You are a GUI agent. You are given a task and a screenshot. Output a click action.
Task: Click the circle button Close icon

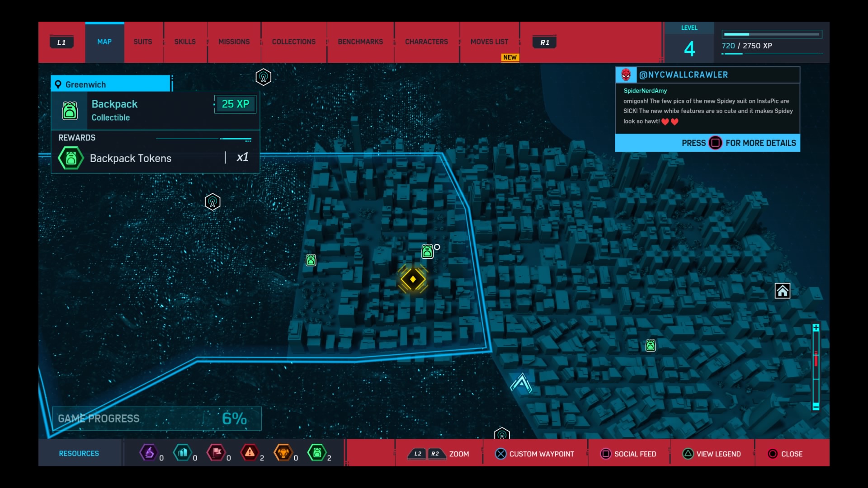coord(773,454)
